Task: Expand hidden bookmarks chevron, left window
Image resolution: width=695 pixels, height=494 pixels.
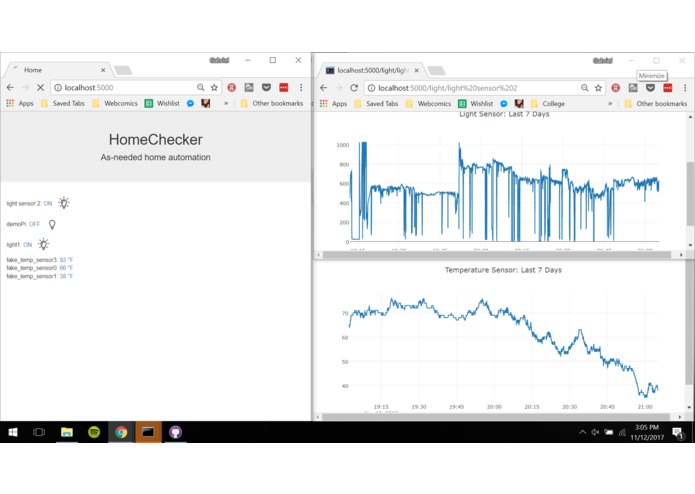Action: tap(226, 103)
